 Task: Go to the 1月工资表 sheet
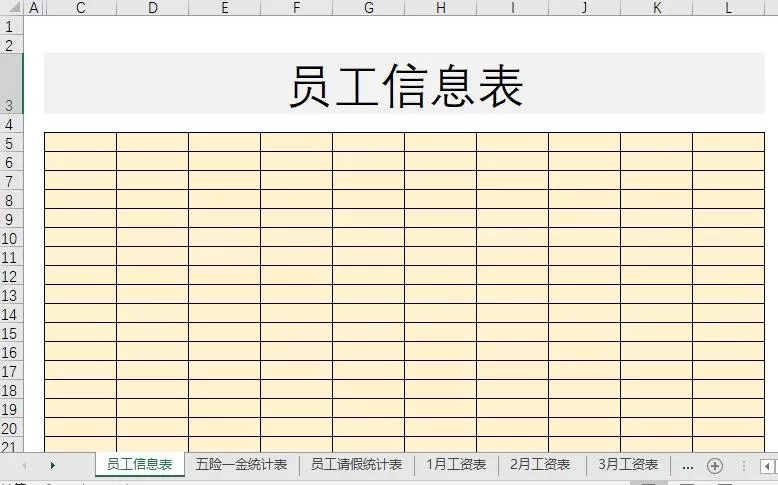point(456,465)
